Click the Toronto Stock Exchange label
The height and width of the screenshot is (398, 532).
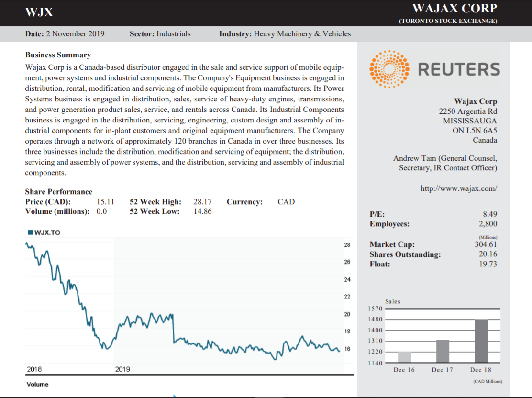tap(448, 21)
